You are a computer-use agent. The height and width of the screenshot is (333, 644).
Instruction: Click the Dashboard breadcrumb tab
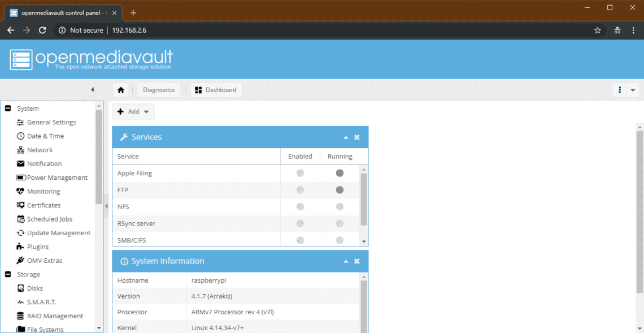click(x=216, y=90)
